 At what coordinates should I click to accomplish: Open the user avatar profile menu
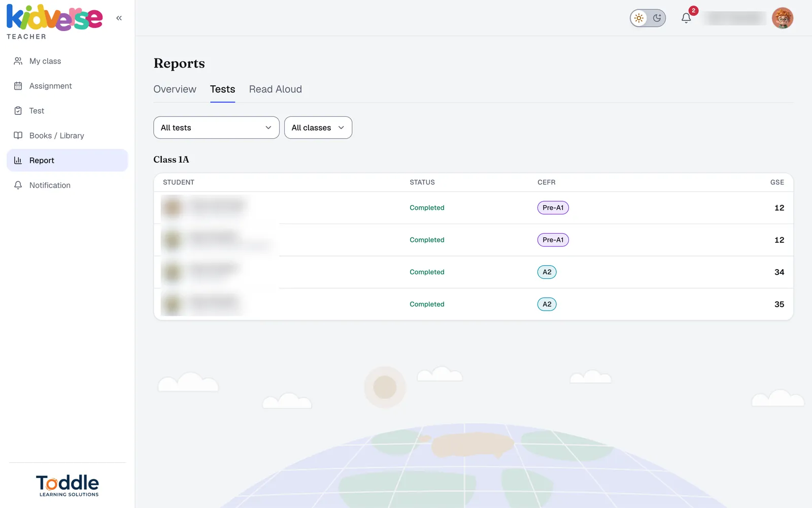click(783, 18)
